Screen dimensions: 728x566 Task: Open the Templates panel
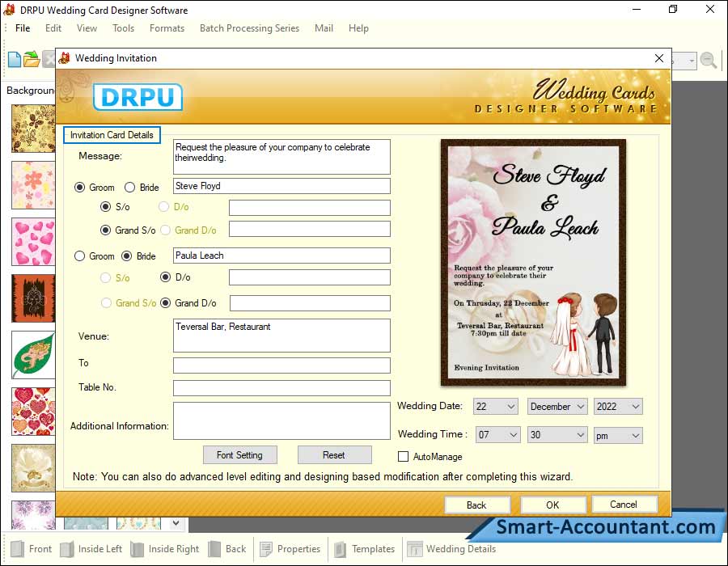coord(365,549)
